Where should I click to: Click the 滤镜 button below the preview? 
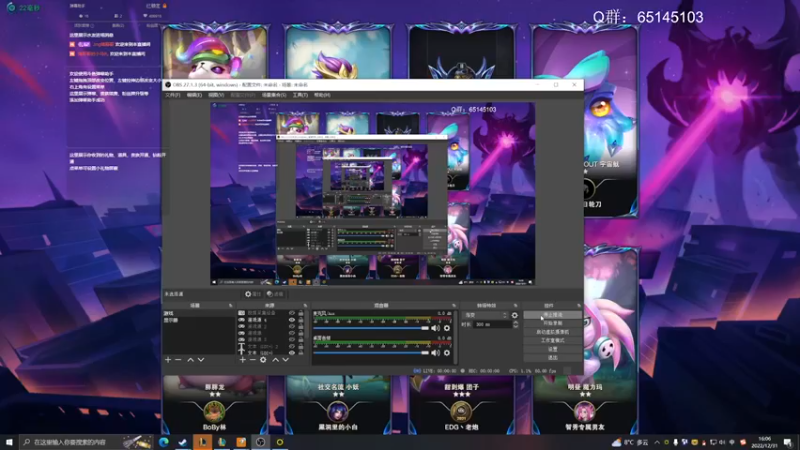tap(275, 294)
